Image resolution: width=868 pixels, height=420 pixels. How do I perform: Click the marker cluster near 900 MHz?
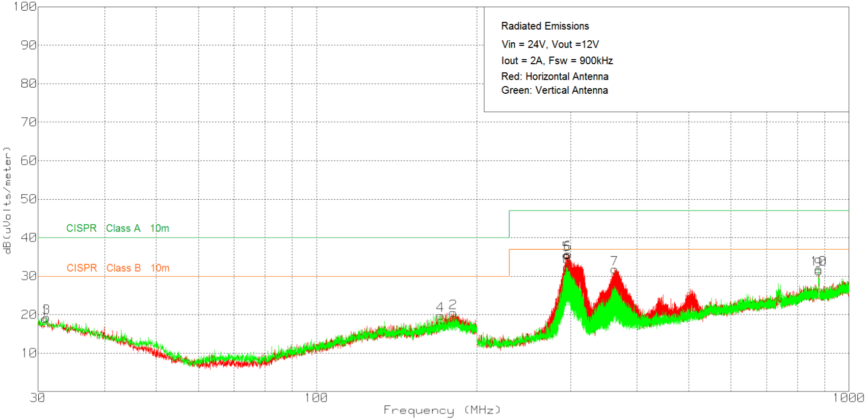[x=818, y=262]
